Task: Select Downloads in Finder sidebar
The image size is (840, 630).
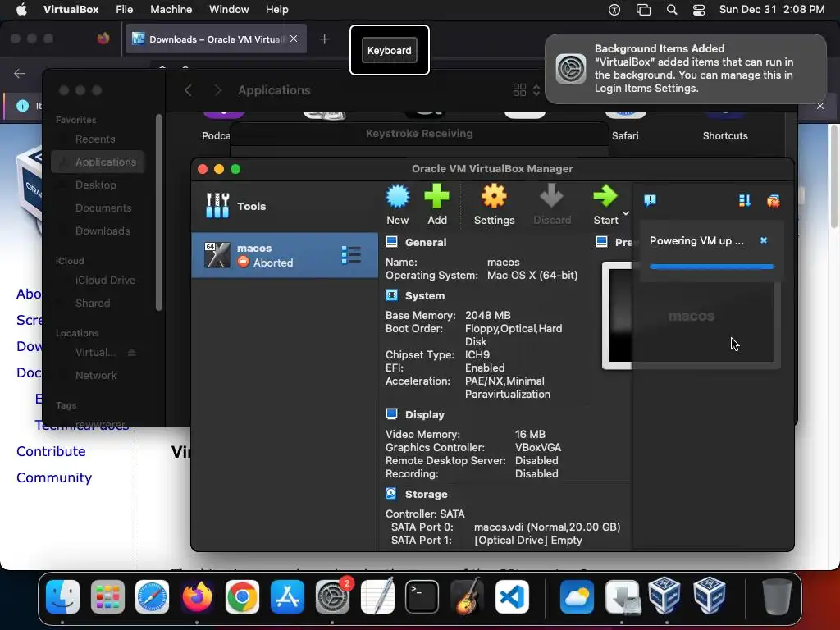Action: tap(103, 231)
